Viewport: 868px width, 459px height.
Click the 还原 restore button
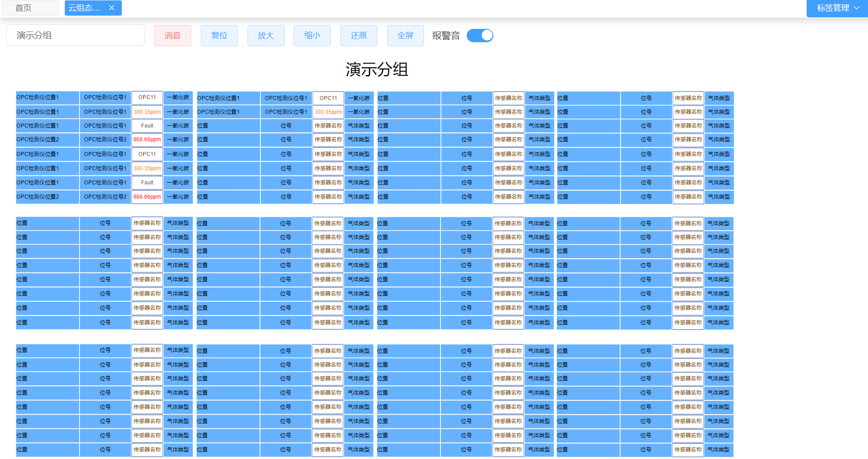pos(359,36)
